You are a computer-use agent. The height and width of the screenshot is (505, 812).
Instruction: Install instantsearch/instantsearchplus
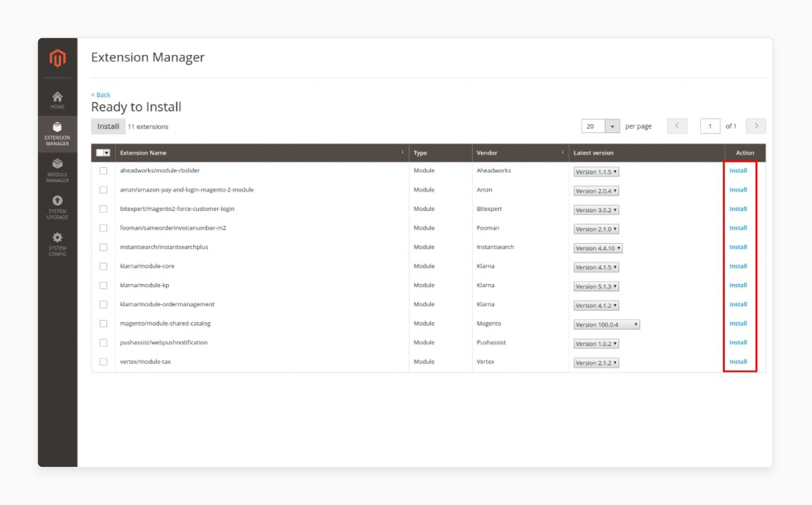pyautogui.click(x=738, y=247)
